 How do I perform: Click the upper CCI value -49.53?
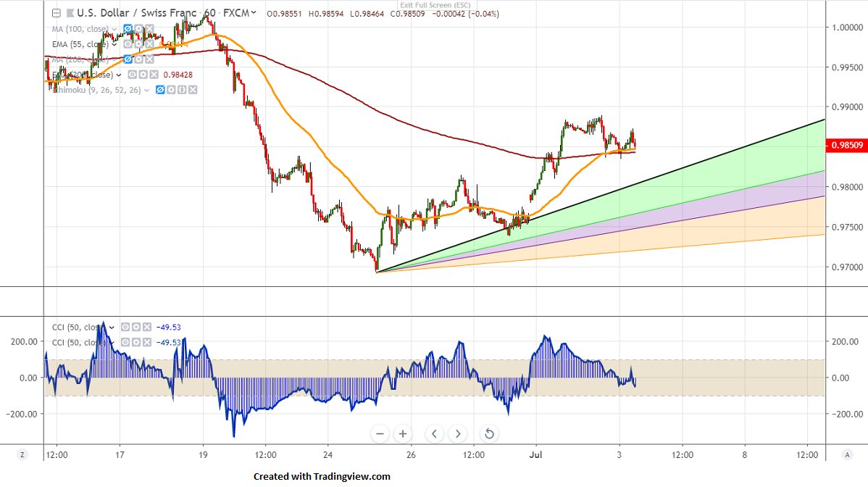click(168, 328)
